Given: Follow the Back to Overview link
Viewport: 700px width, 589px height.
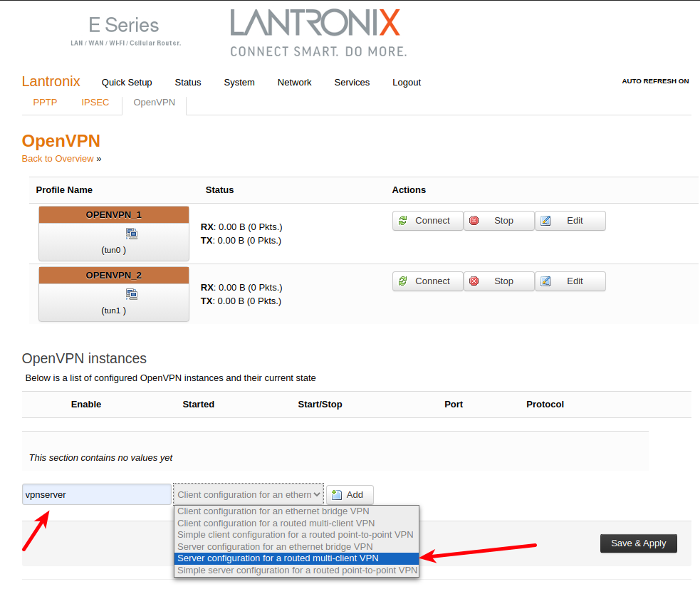Looking at the screenshot, I should click(58, 159).
